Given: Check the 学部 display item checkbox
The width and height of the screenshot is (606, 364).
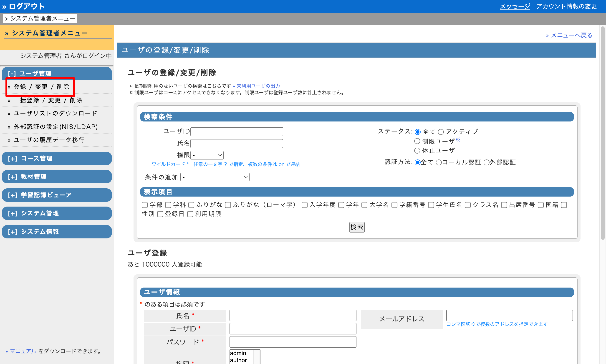Looking at the screenshot, I should click(x=145, y=205).
